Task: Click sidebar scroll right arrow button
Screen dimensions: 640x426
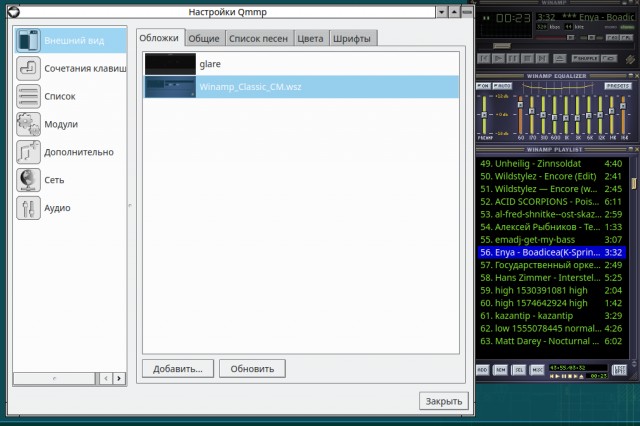Action: tap(119, 379)
